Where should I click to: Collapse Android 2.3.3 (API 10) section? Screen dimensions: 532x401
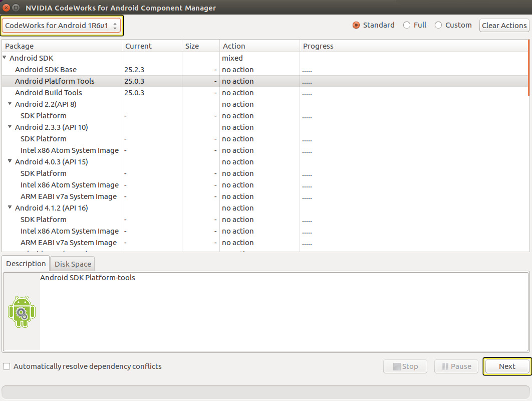[x=10, y=127]
